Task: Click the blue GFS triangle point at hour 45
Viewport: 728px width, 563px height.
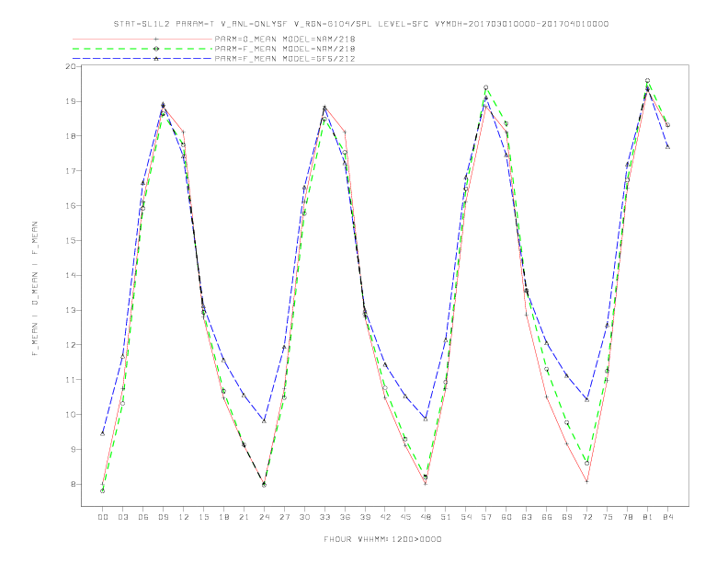Action: coord(405,396)
